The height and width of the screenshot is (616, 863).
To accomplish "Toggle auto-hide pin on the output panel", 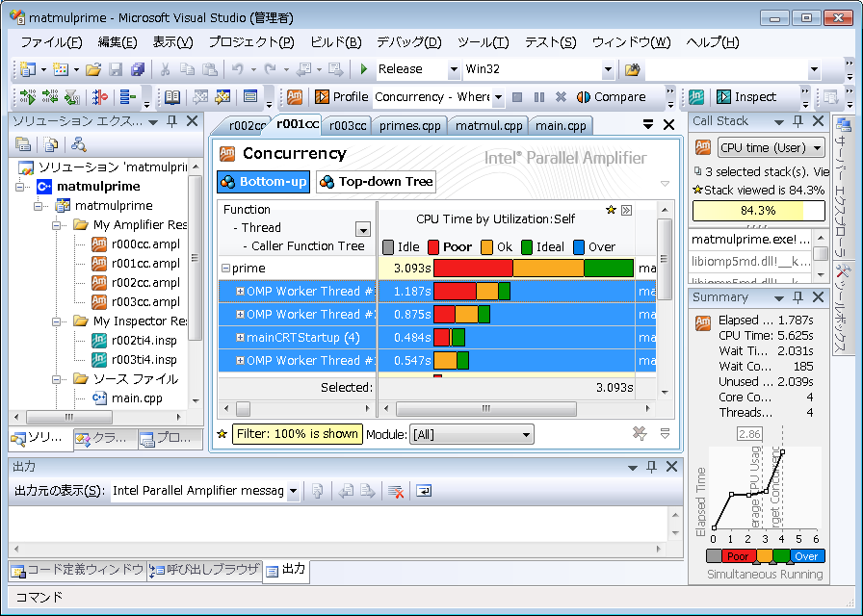I will 652,467.
